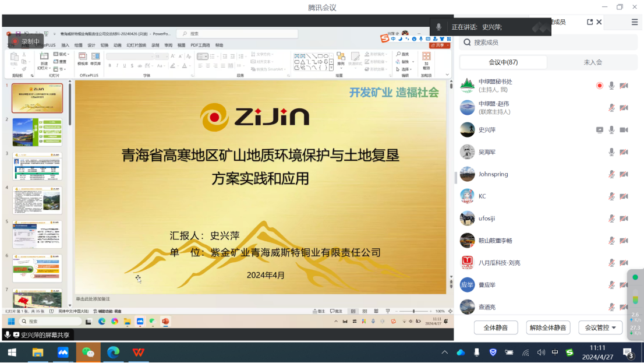Collapse the PowerPoint ribbon with chevron
This screenshot has height=363, width=644.
coord(447,75)
